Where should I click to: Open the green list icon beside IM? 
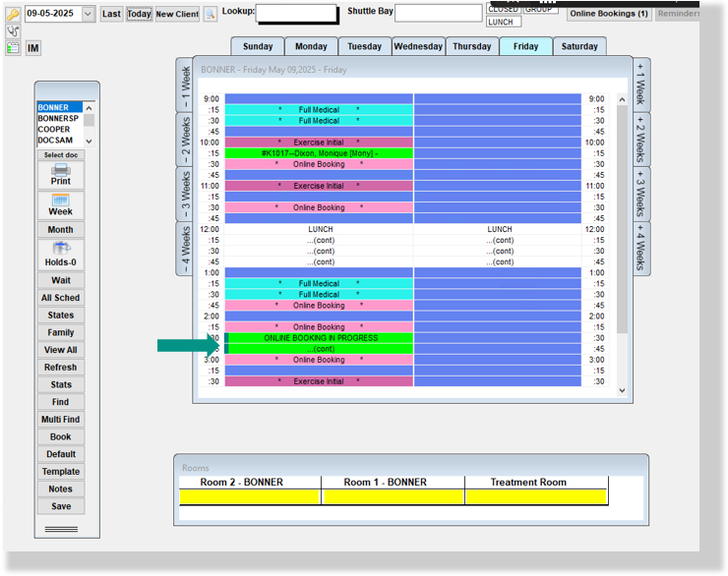[x=13, y=48]
